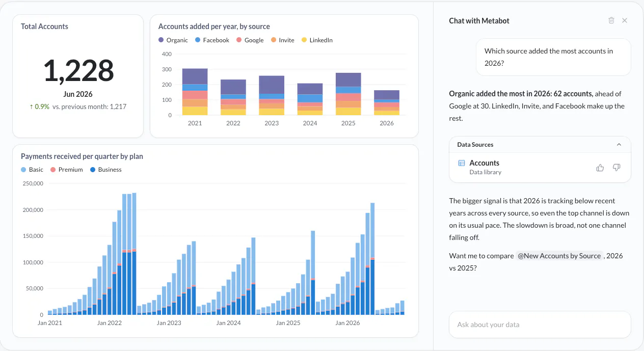This screenshot has height=351, width=644.
Task: Select the 2022 stacked bar in accounts chart
Action: pos(233,97)
